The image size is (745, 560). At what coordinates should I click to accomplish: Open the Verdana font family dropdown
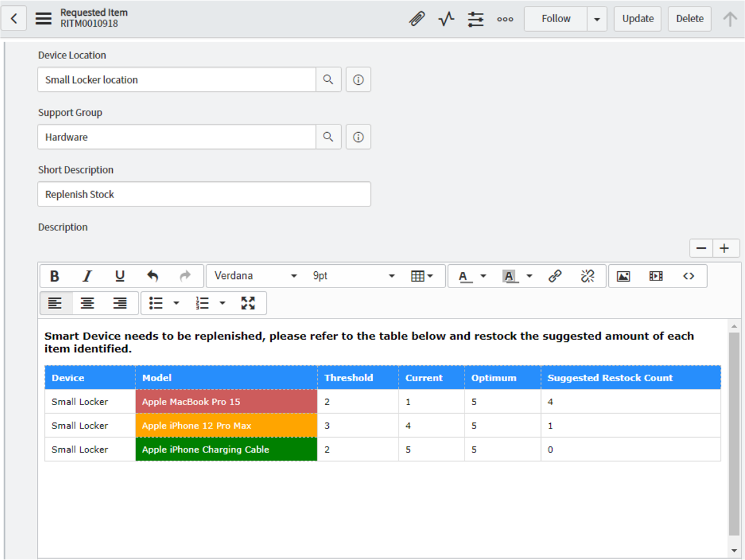[255, 276]
